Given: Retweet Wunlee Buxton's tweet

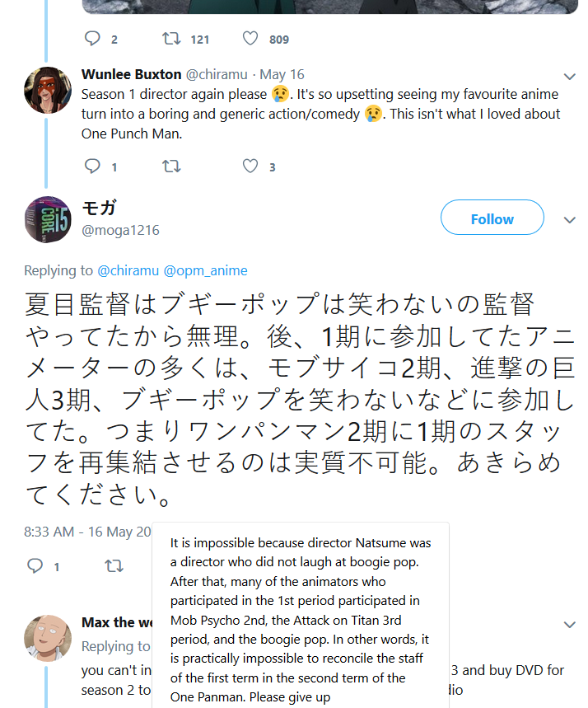Looking at the screenshot, I should (171, 166).
